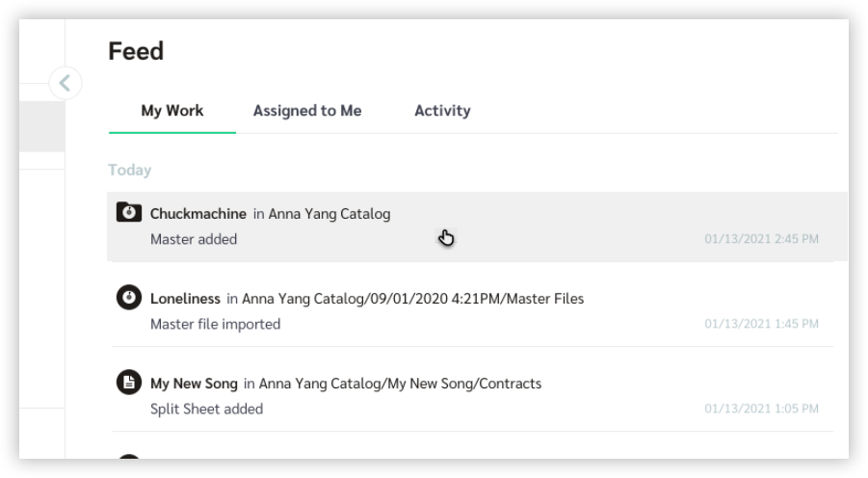Select the Master file imported entry
This screenshot has height=478, width=868.
(x=473, y=311)
